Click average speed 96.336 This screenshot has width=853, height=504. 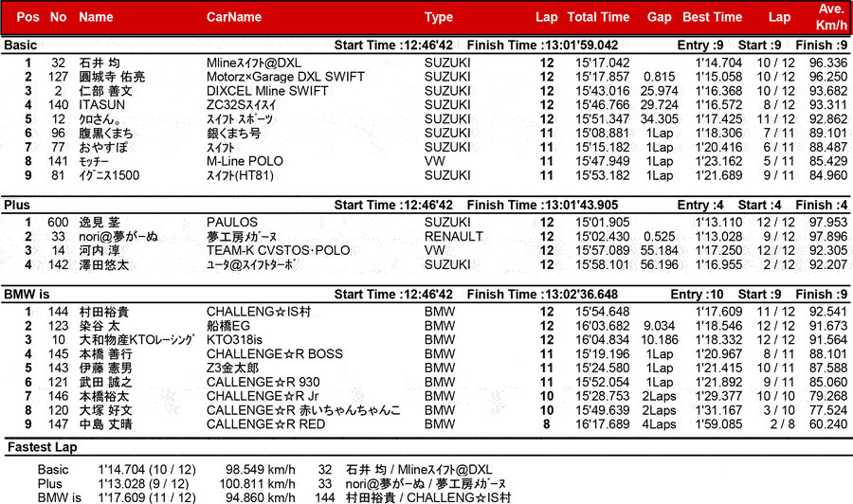[828, 63]
